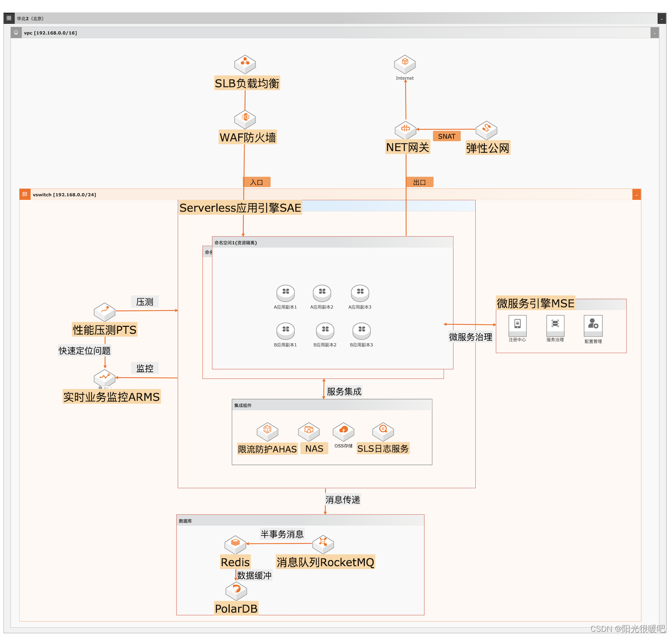Viewport: 672px width, 637px height.
Task: Collapse the vswitch 192.168.0.0/24 panel
Action: tap(637, 194)
